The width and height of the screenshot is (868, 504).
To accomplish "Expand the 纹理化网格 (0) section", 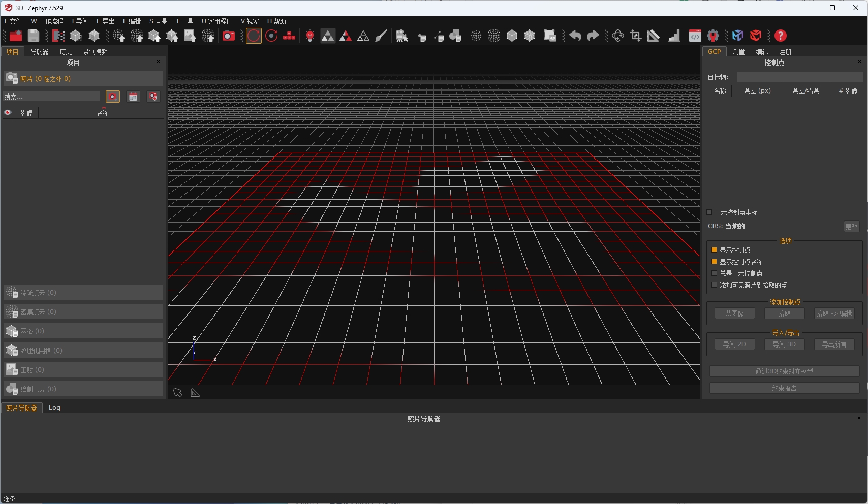I will point(83,351).
